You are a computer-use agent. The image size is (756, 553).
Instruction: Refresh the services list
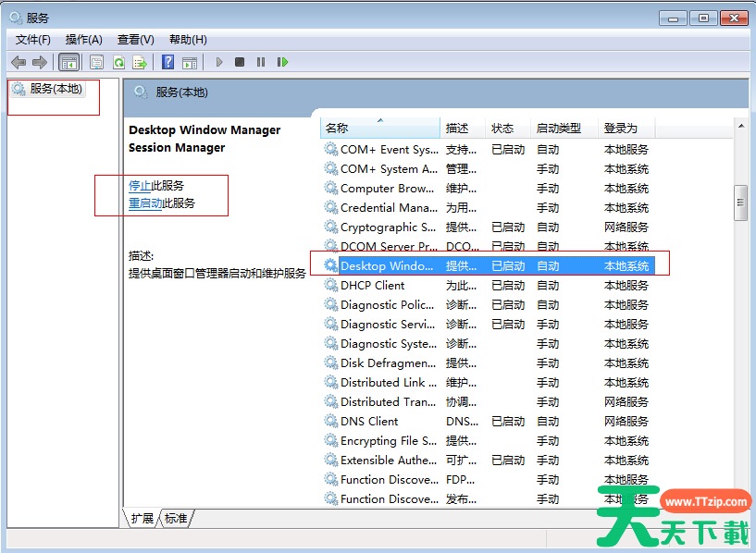(x=118, y=62)
